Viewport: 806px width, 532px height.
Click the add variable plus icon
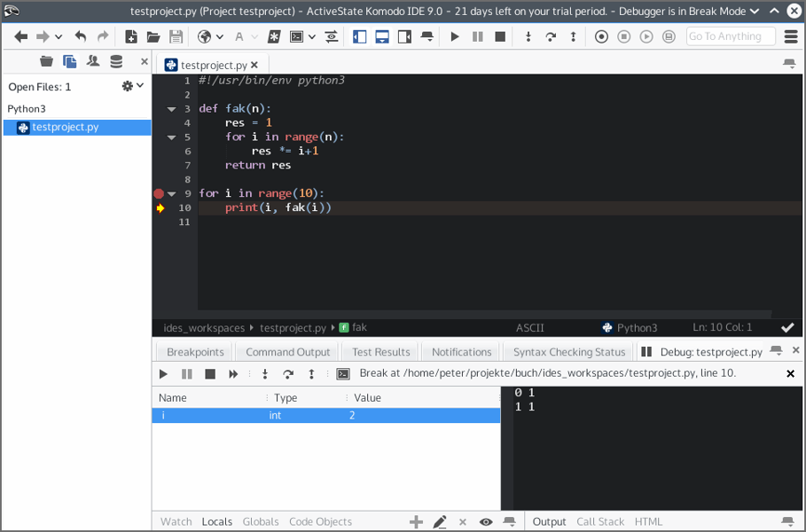(x=416, y=522)
